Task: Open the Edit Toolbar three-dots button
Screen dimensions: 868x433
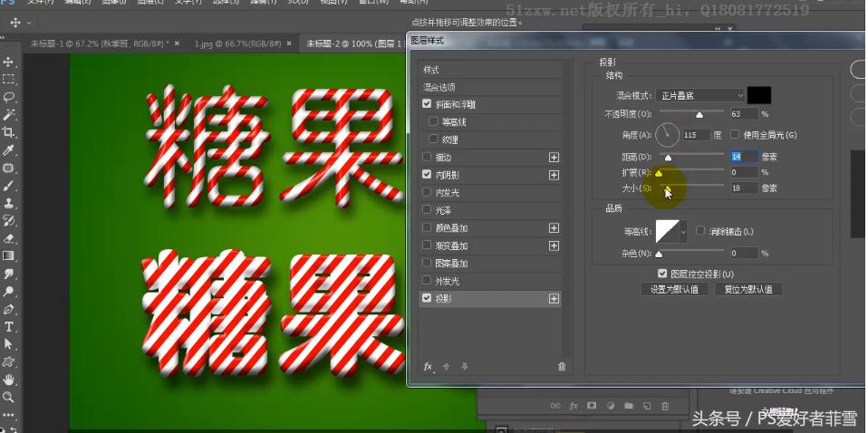Action: pyautogui.click(x=8, y=415)
